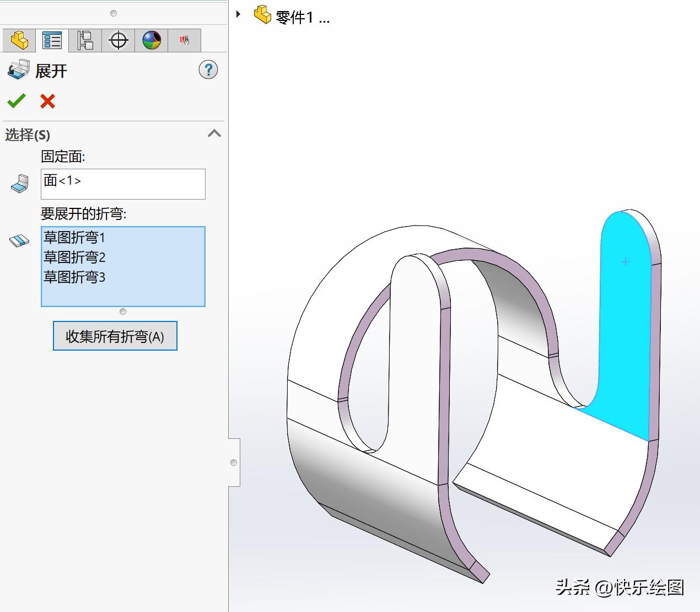Activate the 固定面 selection box
This screenshot has width=700, height=612.
[x=123, y=184]
